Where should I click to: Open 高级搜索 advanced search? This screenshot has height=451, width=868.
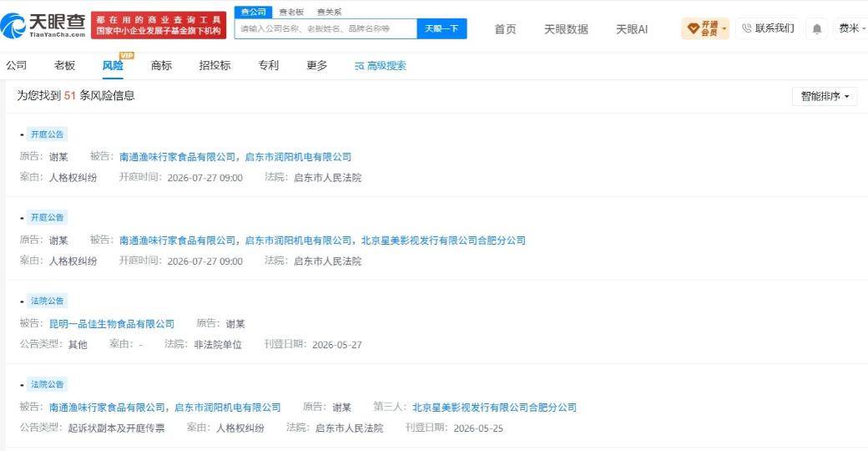[381, 65]
